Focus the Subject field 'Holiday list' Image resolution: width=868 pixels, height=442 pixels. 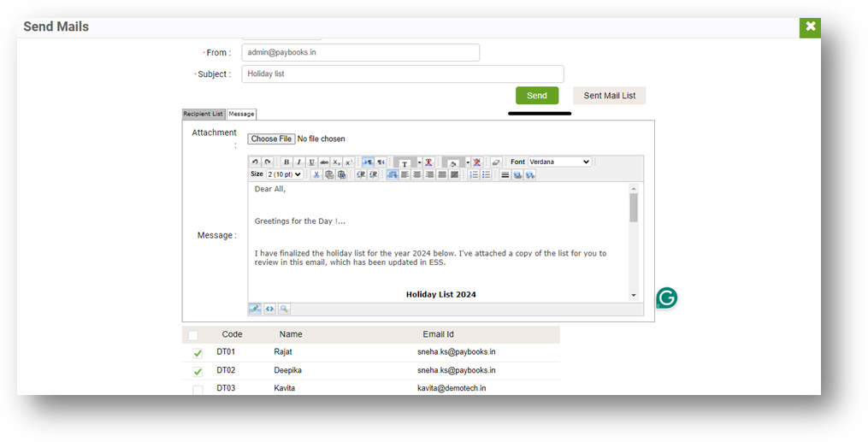[403, 74]
